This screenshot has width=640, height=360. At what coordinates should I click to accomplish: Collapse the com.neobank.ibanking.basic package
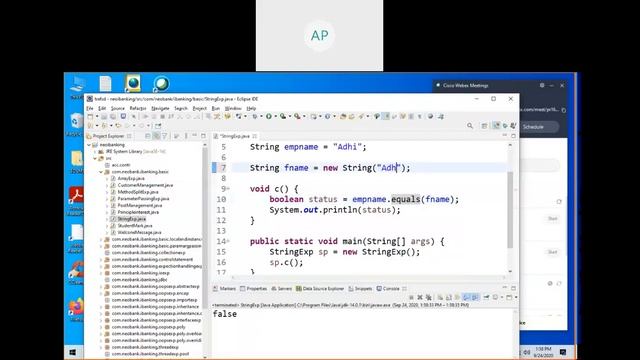point(101,172)
